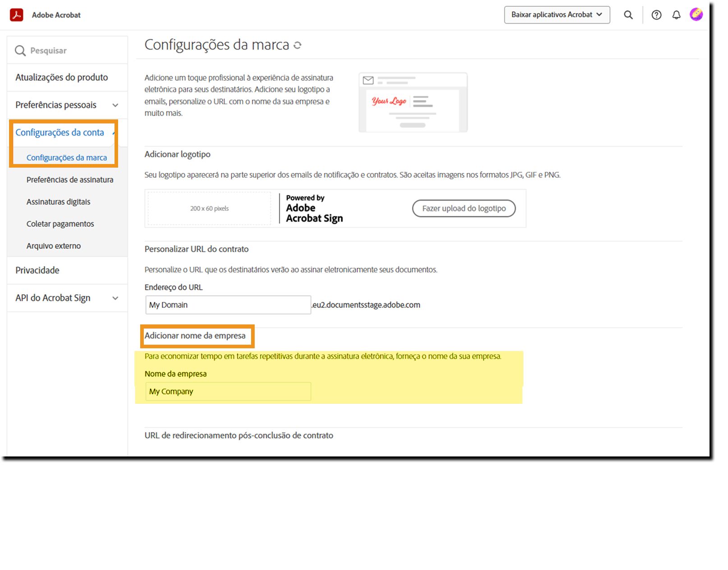Click the .eu2.documentsstage.adobe.com domain suffix text
The image size is (728, 570).
[366, 305]
